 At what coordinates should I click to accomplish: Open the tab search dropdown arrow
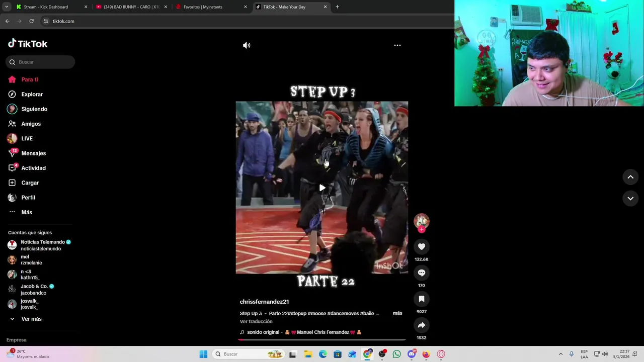tap(7, 7)
